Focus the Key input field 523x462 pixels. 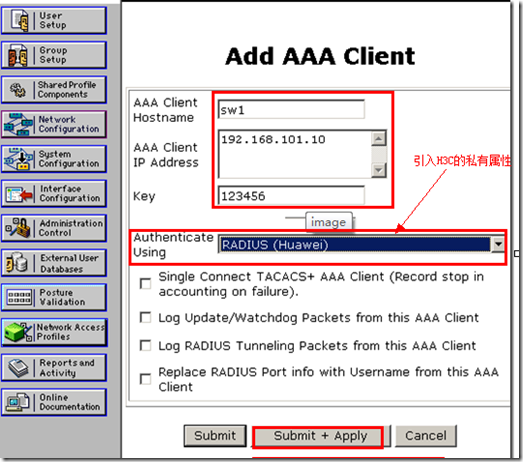[291, 195]
